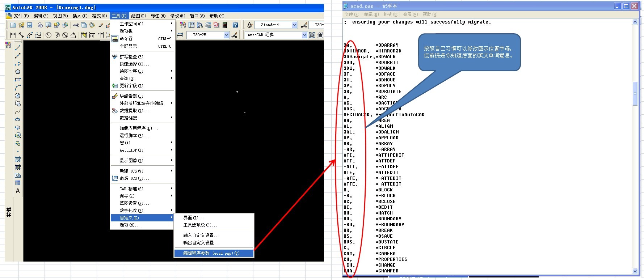Click the Notepad scroll up arrow
Image resolution: width=644 pixels, height=280 pixels.
[635, 22]
